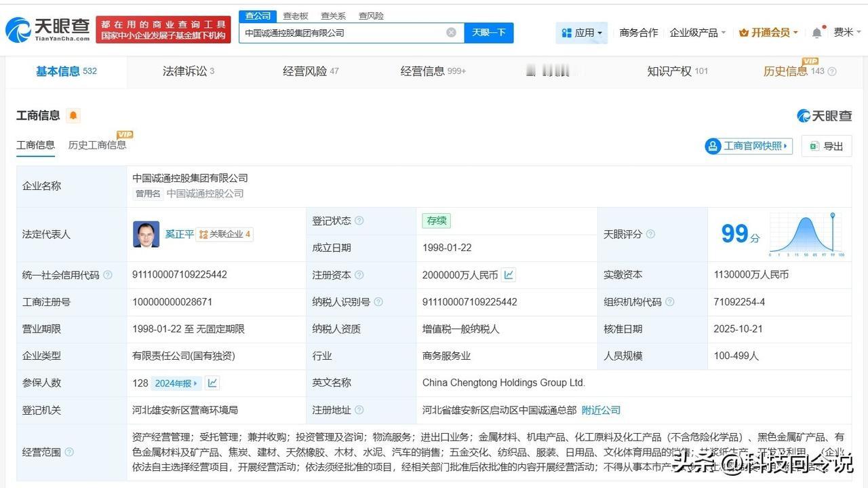868x488 pixels.
Task: Open notifications via the bell icon top right
Action: point(816,32)
